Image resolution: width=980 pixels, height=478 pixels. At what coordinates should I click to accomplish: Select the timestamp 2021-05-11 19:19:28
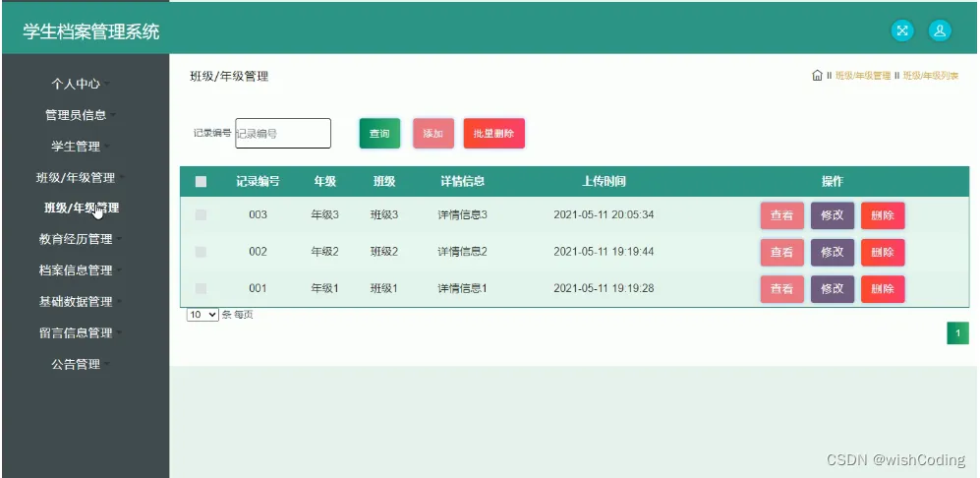pyautogui.click(x=604, y=288)
